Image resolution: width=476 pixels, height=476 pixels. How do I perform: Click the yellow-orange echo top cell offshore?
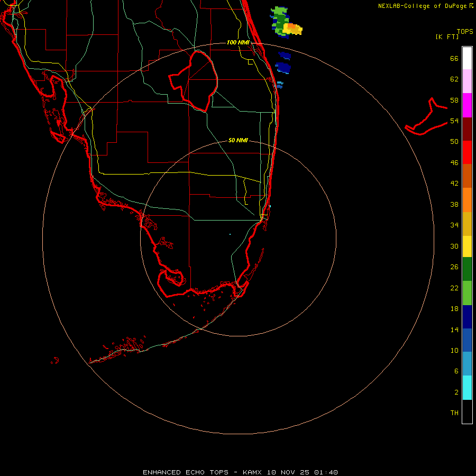[x=292, y=29]
